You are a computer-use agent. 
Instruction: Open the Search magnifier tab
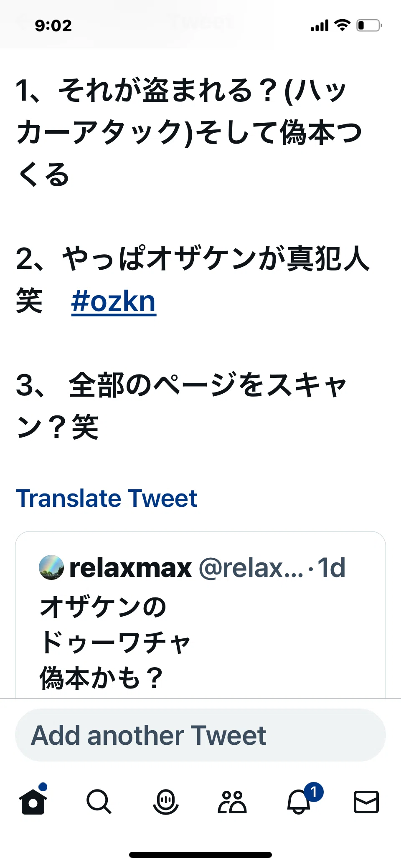click(x=99, y=802)
